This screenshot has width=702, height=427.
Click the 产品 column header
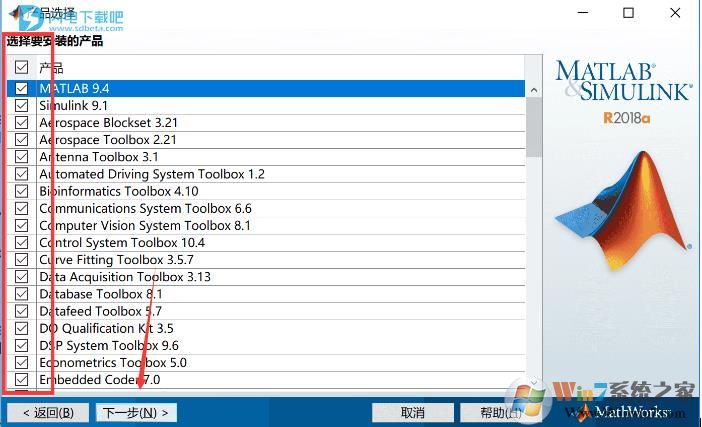[51, 68]
